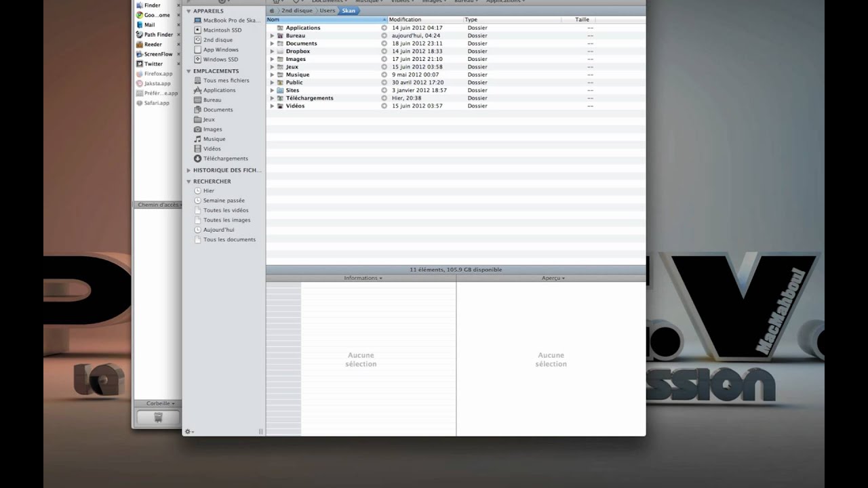Screen dimensions: 868x488
Task: Collapse the RECHERCHER sidebar section
Action: (189, 182)
